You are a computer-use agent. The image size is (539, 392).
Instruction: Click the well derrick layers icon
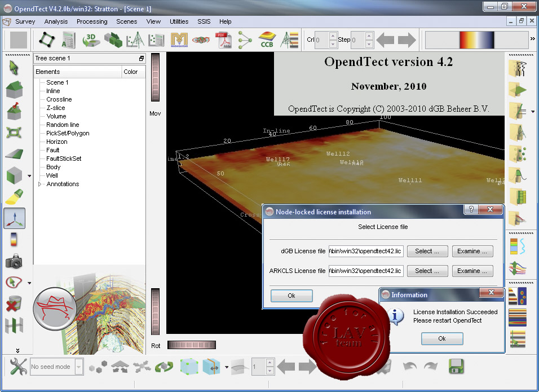[x=289, y=39]
